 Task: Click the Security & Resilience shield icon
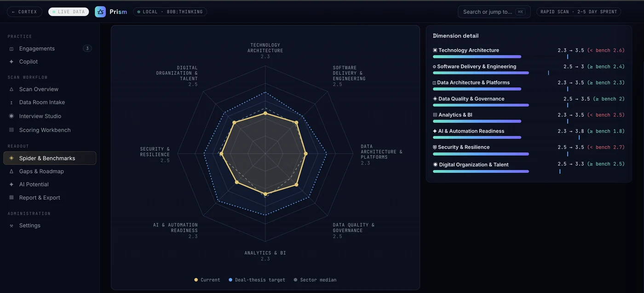click(435, 147)
